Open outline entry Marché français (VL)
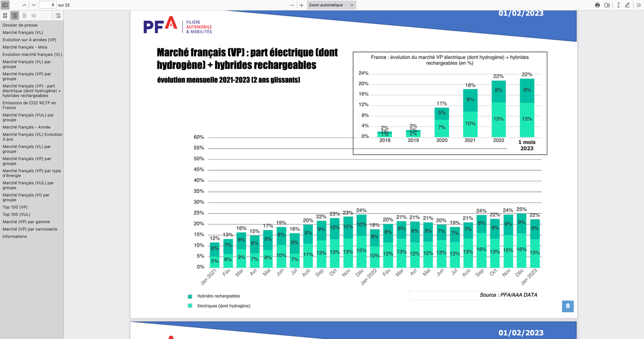This screenshot has height=339, width=644. point(23,32)
